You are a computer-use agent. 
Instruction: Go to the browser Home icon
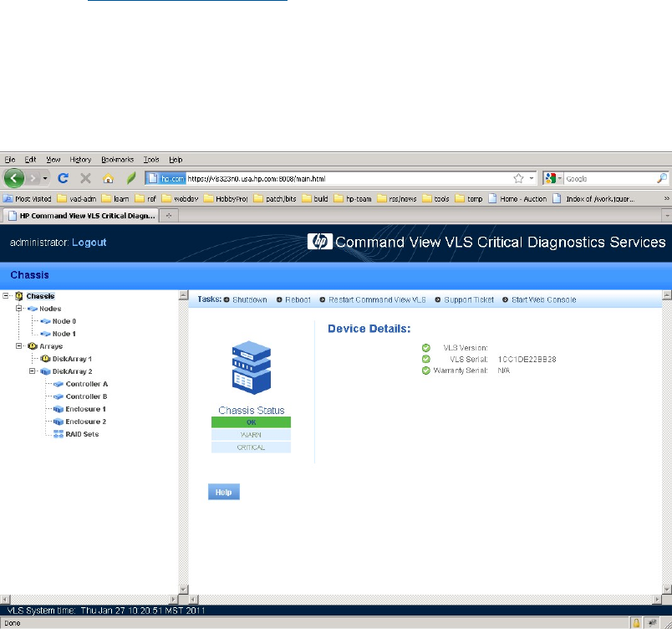click(108, 178)
